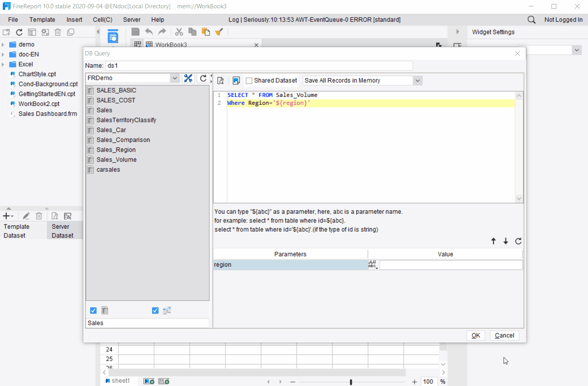Click the add dataset plus icon
The width and height of the screenshot is (588, 386).
[x=8, y=216]
